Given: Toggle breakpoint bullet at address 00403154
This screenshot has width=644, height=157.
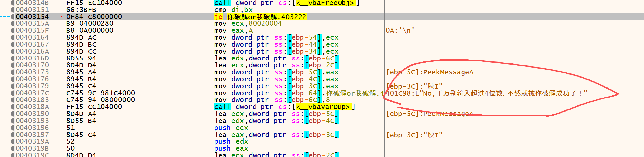Looking at the screenshot, I should pos(13,17).
